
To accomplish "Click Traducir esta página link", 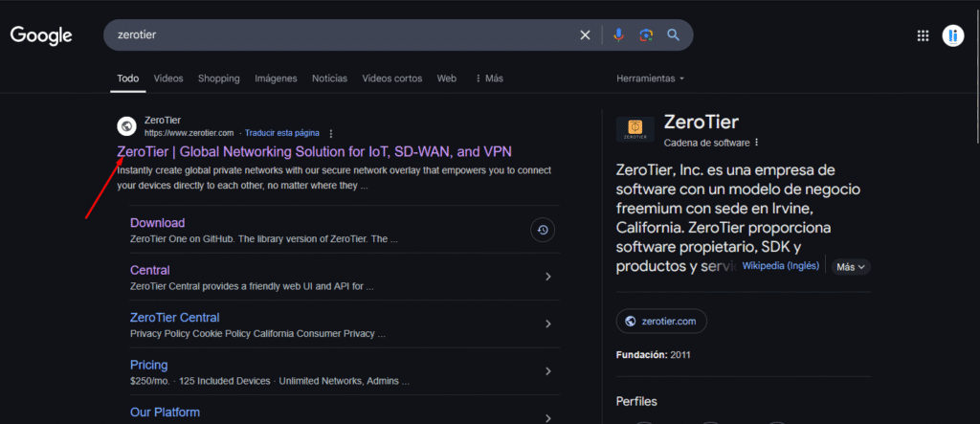I will pos(281,133).
